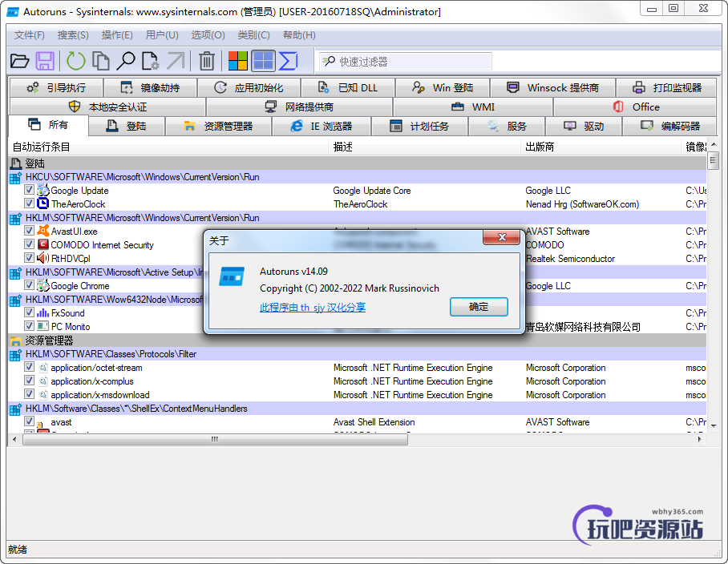Viewport: 728px width, 564px height.
Task: Delete entry using the trash can icon
Action: 207,61
